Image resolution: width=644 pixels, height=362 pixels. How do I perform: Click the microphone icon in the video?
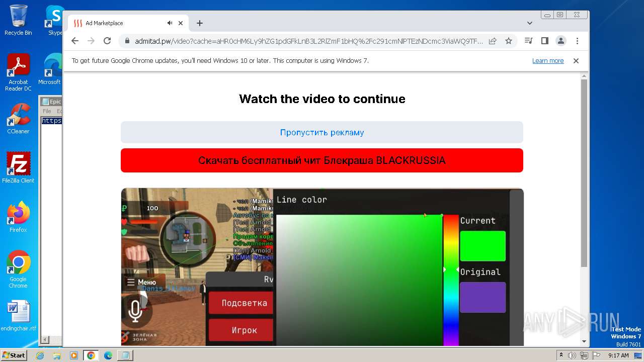tap(135, 310)
